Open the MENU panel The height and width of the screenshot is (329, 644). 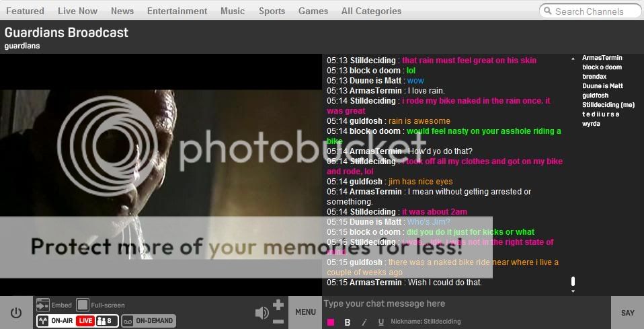tap(305, 312)
